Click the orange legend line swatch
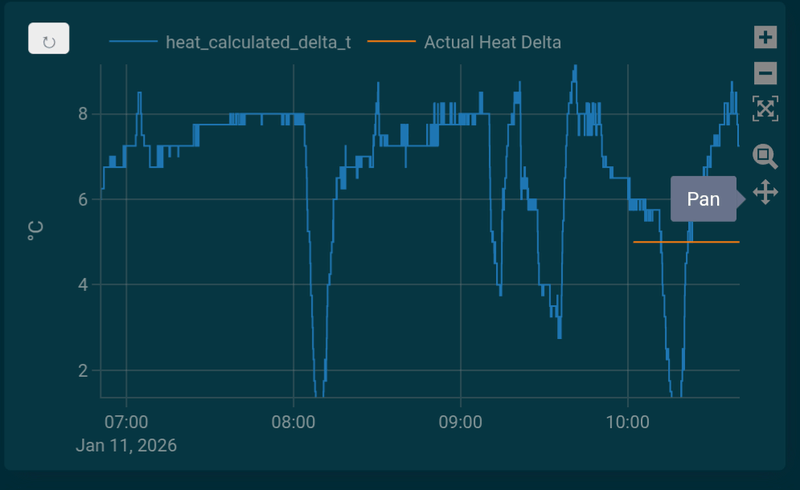 coord(391,42)
